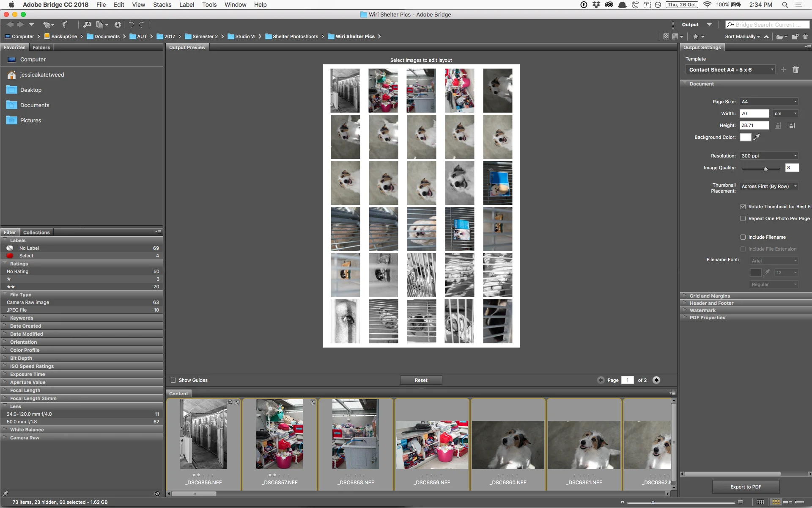Image resolution: width=812 pixels, height=508 pixels.
Task: Open the Stacks menu
Action: coord(162,5)
